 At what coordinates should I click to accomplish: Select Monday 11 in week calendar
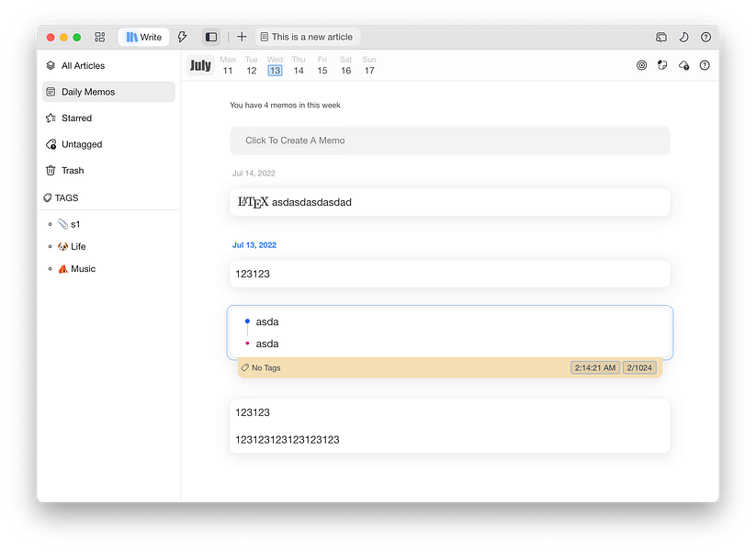pyautogui.click(x=228, y=65)
